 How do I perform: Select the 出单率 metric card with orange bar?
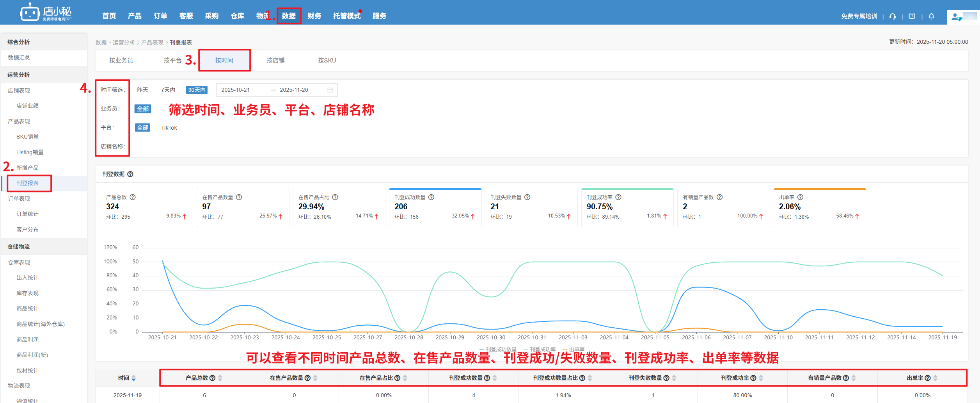pos(819,207)
